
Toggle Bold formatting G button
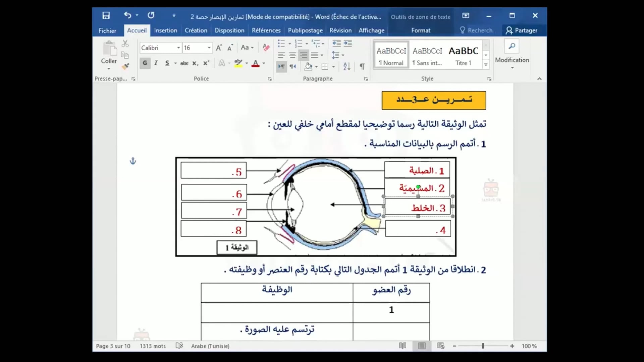(145, 63)
